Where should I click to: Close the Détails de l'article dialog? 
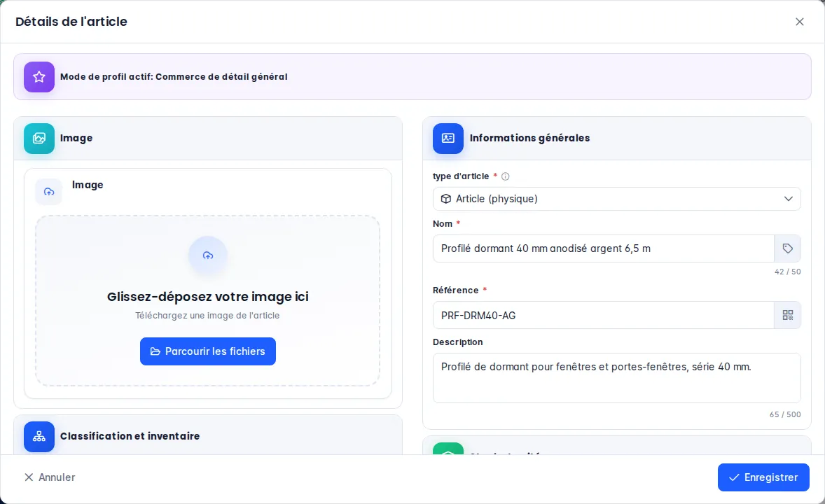click(x=800, y=22)
